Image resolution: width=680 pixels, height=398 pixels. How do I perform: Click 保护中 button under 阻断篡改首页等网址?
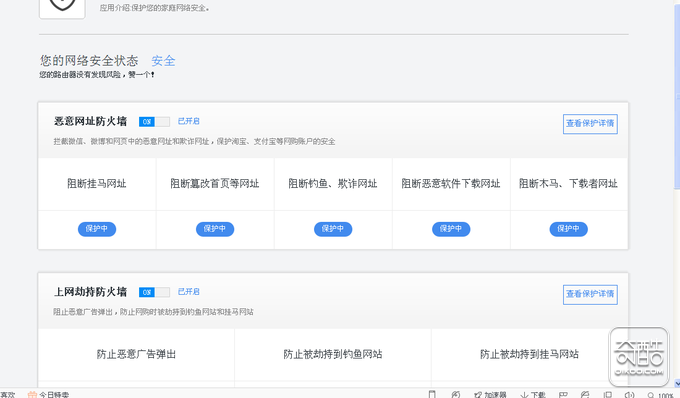click(x=215, y=229)
